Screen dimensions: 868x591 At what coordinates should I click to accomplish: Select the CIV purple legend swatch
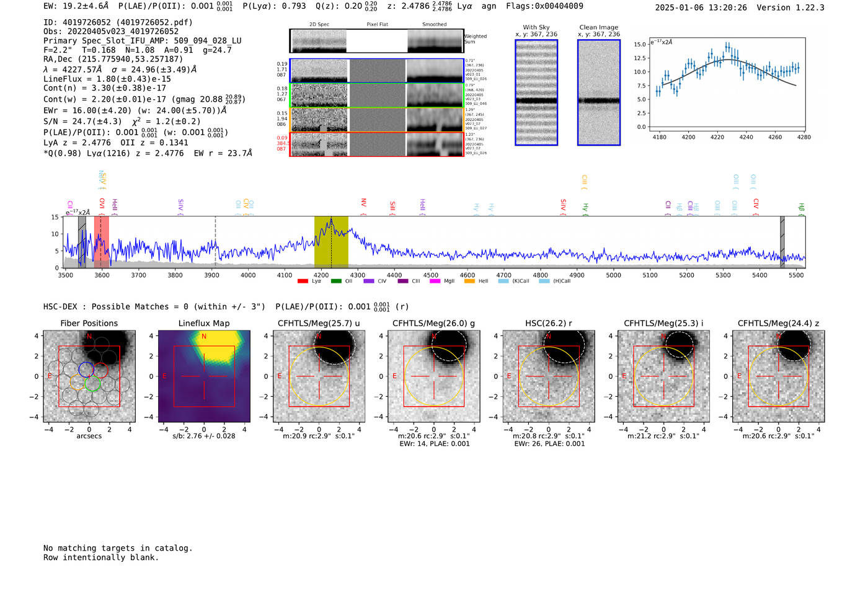[369, 282]
